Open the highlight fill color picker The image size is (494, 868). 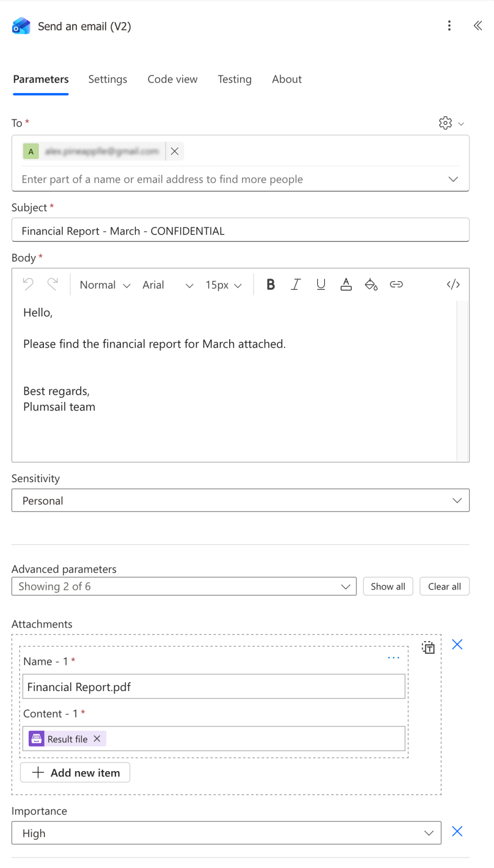tap(371, 284)
